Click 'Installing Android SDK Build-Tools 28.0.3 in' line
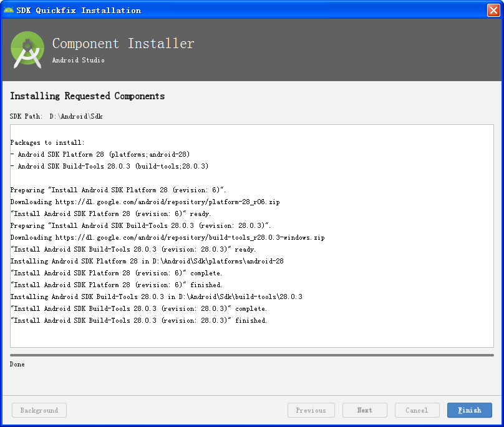The image size is (504, 427). click(x=156, y=297)
